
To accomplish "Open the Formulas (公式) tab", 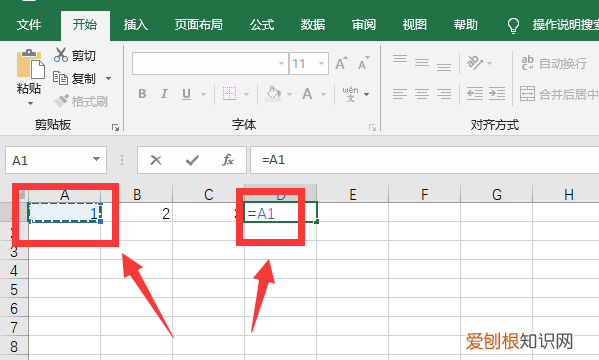I will tap(262, 25).
